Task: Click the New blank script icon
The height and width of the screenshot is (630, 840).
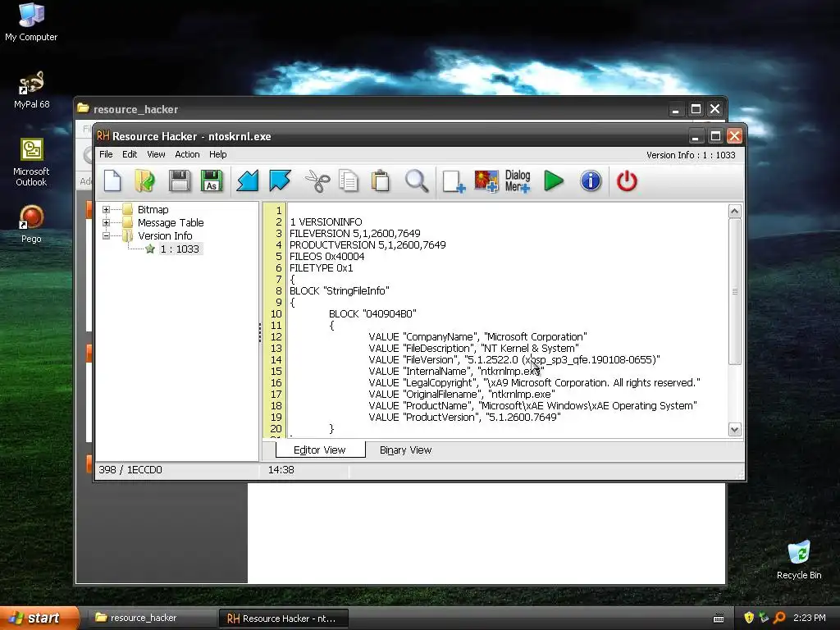Action: click(x=112, y=181)
